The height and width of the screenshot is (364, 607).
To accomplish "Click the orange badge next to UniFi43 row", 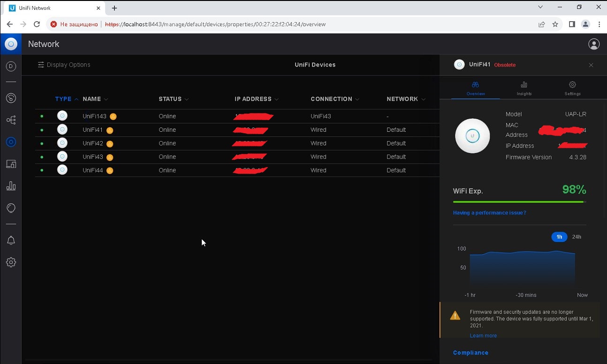I will 109,157.
